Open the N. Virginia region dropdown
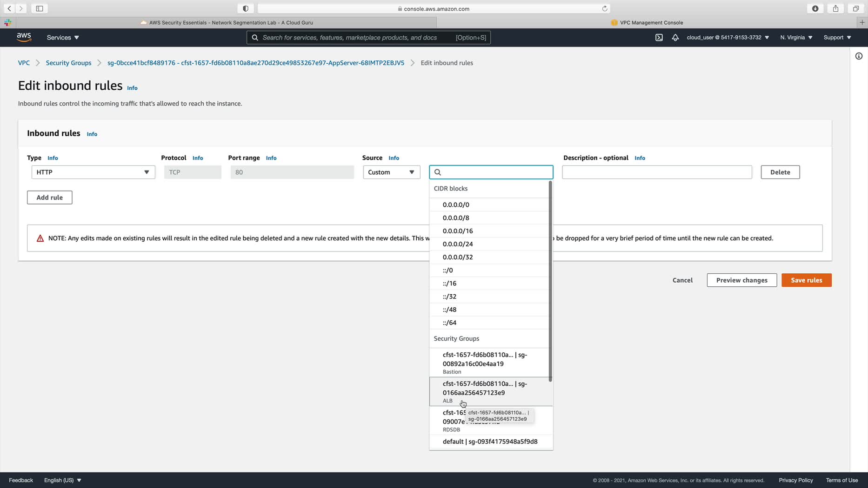 tap(796, 38)
